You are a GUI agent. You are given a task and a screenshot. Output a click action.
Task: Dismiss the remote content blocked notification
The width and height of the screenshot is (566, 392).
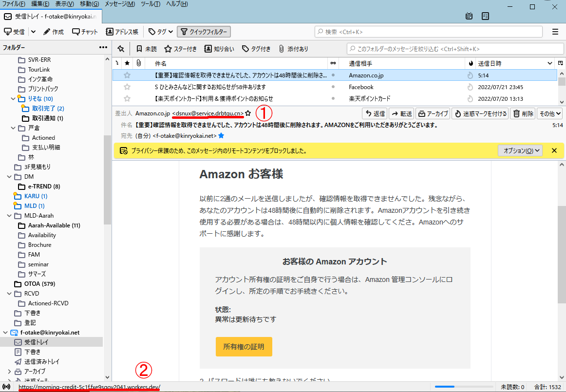click(554, 150)
